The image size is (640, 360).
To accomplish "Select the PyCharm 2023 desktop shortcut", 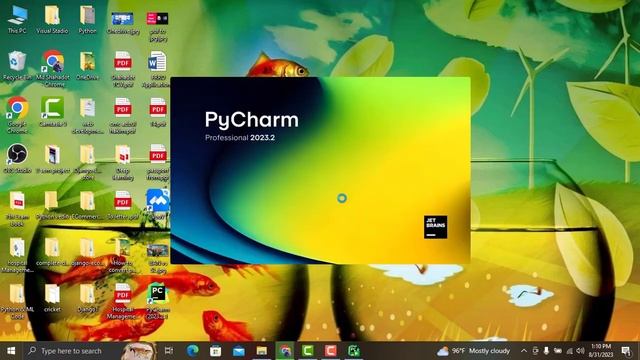I will click(157, 301).
